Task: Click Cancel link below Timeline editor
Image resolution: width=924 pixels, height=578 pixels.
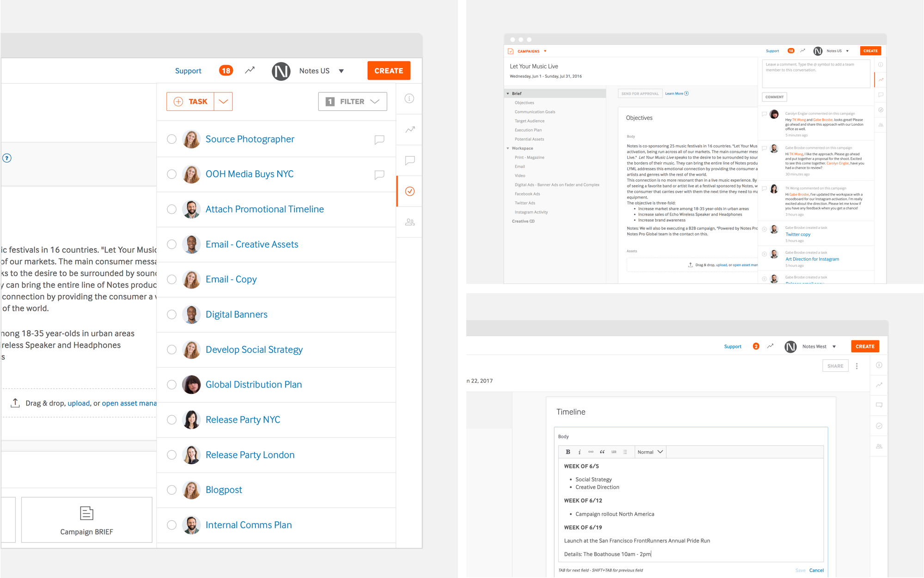Action: click(816, 570)
